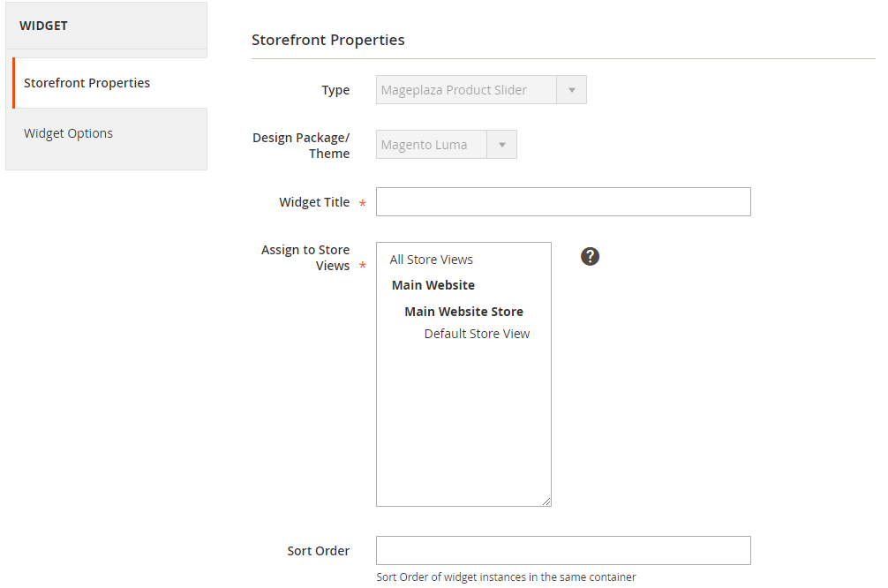Click the Type dropdown arrow
The image size is (888, 588).
pos(571,90)
